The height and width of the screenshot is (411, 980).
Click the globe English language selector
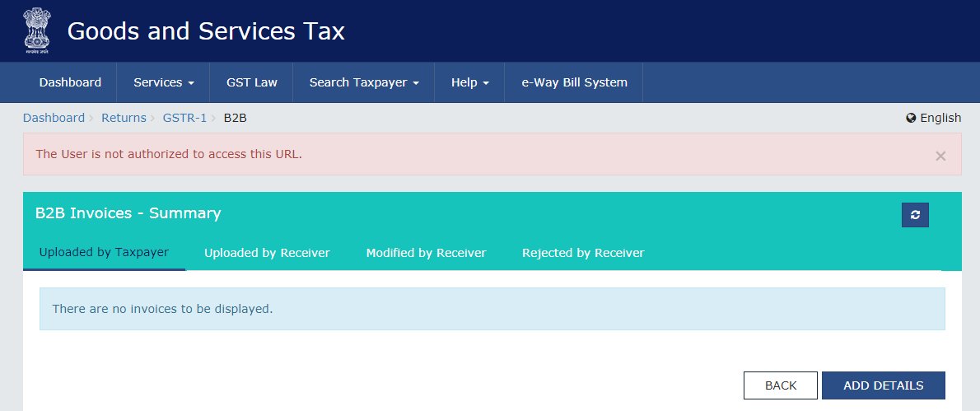coord(933,118)
